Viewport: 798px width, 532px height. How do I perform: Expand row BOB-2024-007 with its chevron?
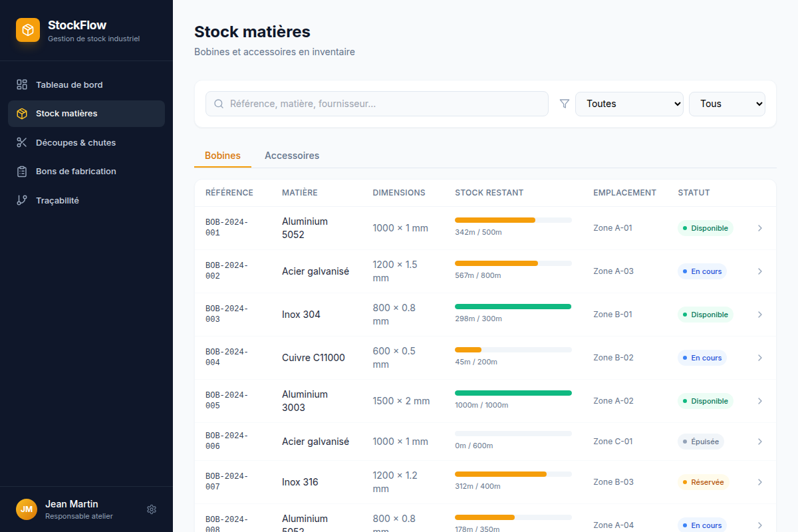tap(760, 482)
